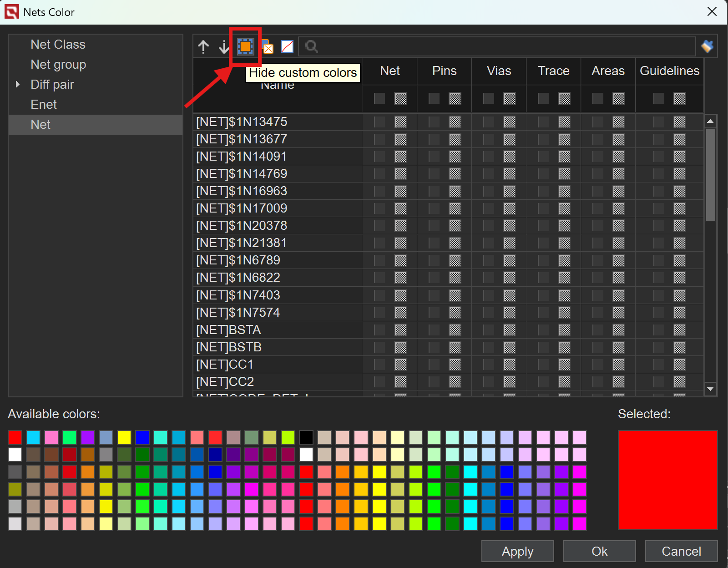Image resolution: width=728 pixels, height=568 pixels.
Task: Click the Nets Color app logo icon
Action: pos(11,12)
